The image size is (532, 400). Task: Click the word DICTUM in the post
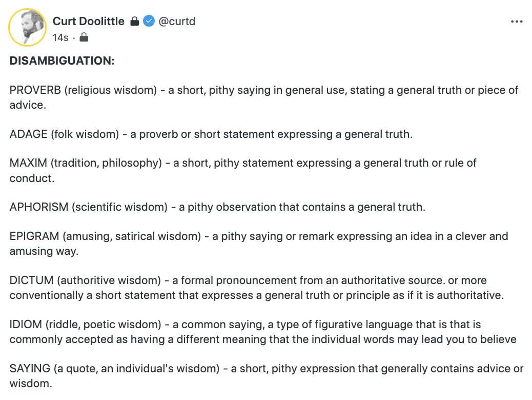click(x=32, y=281)
